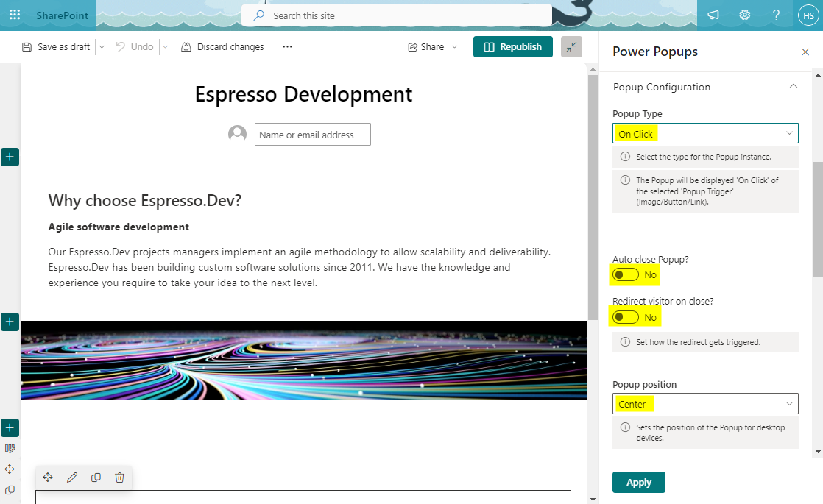Image resolution: width=823 pixels, height=504 pixels.
Task: Toggle the Auto close Popup switch
Action: point(626,275)
